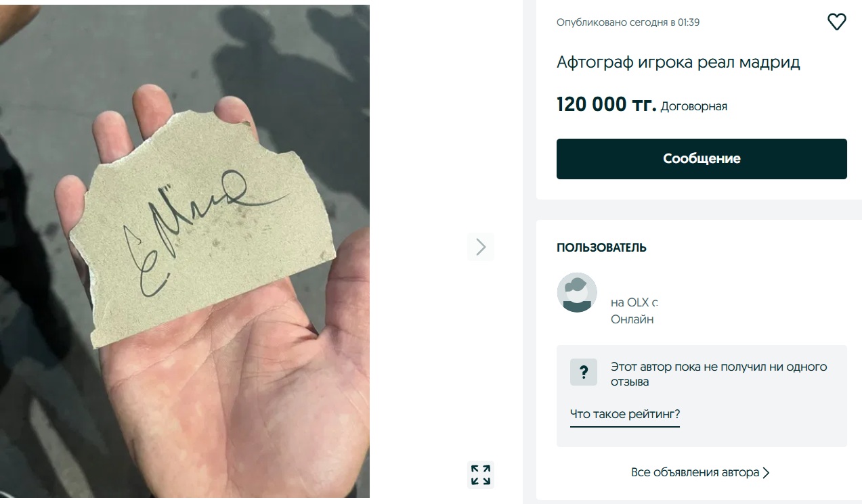Click the title Афтограф игрока реал мадрид
Viewport: 862px width, 504px height.
tap(678, 62)
